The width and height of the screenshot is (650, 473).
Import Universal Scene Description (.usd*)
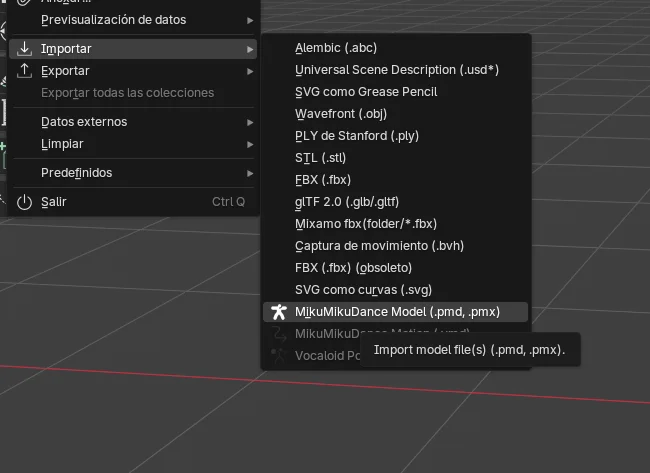(395, 70)
